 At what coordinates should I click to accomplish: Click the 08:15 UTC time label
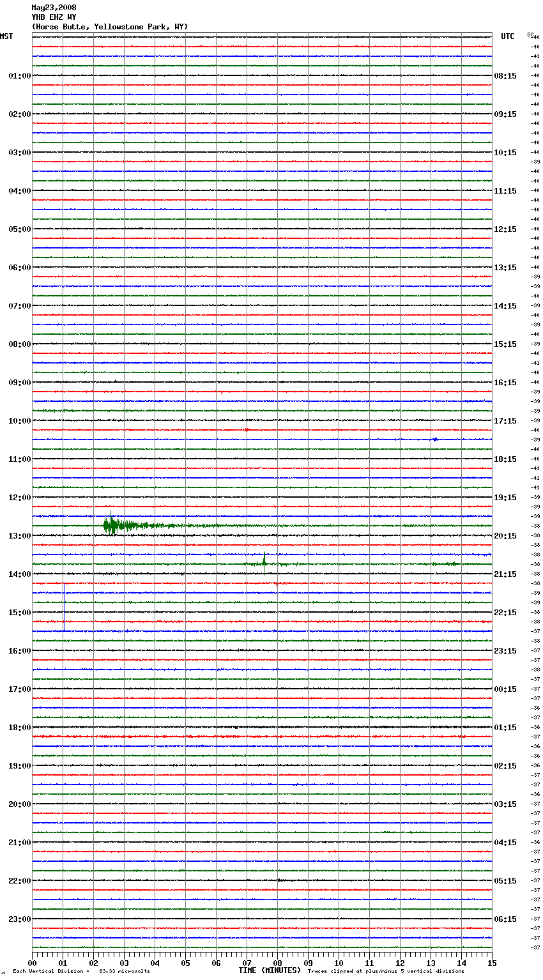pos(505,76)
